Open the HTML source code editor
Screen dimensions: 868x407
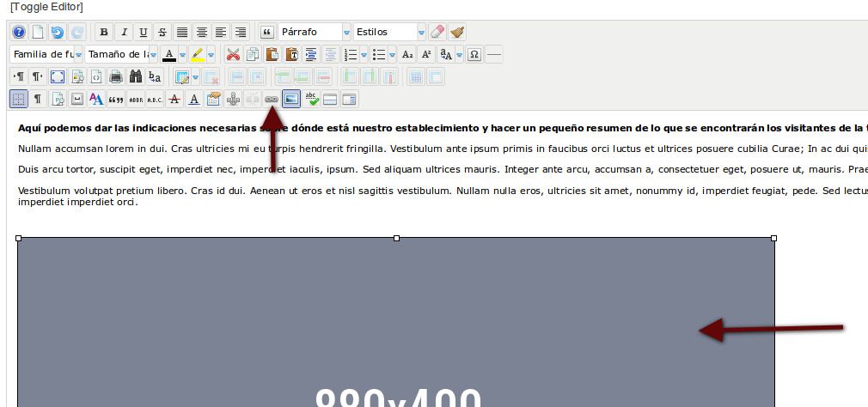96,76
